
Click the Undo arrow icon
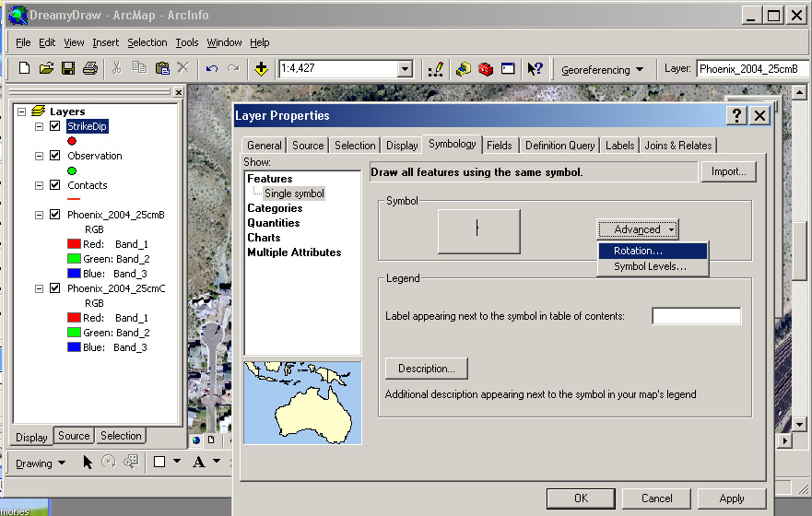click(212, 68)
